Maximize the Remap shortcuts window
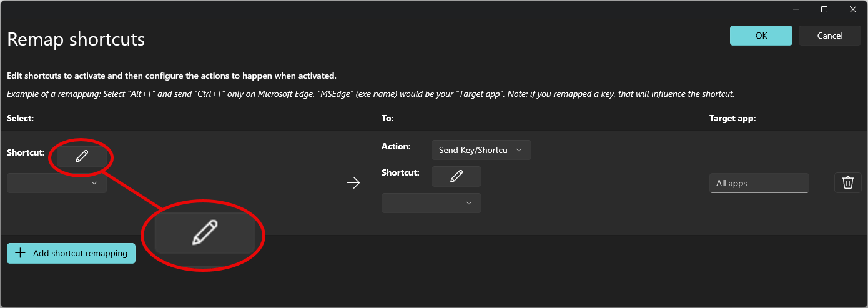 click(824, 9)
